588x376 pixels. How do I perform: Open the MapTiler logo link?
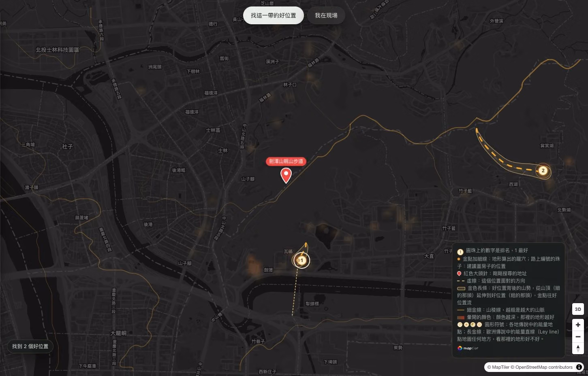pyautogui.click(x=468, y=348)
